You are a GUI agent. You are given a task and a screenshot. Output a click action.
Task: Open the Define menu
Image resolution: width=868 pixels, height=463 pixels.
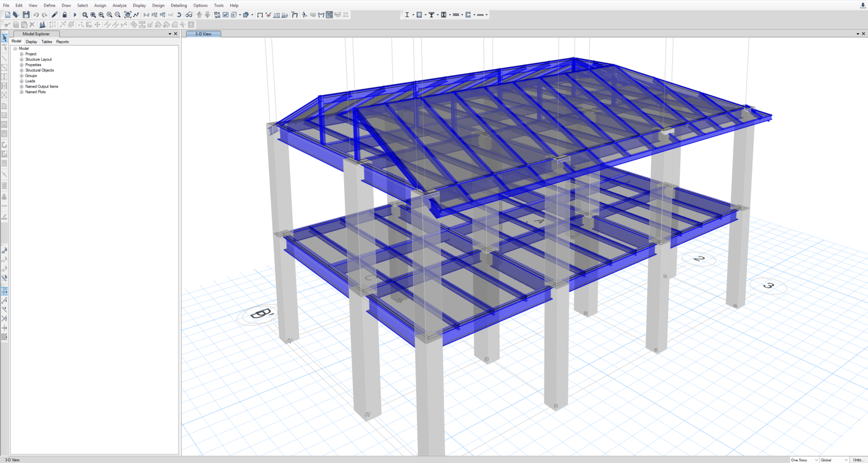49,5
